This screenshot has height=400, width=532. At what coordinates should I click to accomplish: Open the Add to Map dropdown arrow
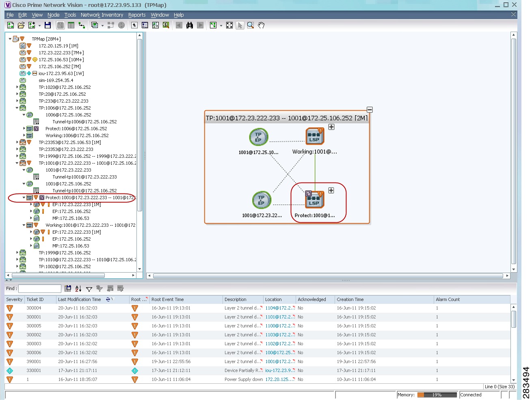click(x=39, y=26)
